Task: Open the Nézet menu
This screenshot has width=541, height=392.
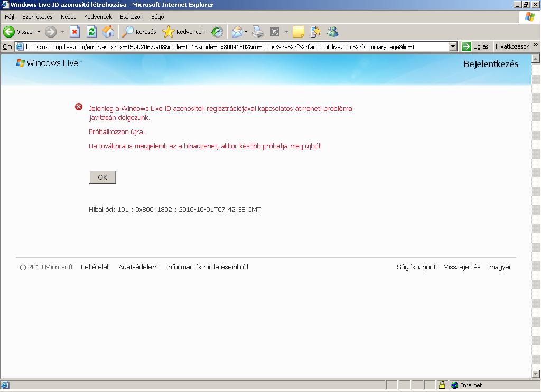Action: [68, 17]
